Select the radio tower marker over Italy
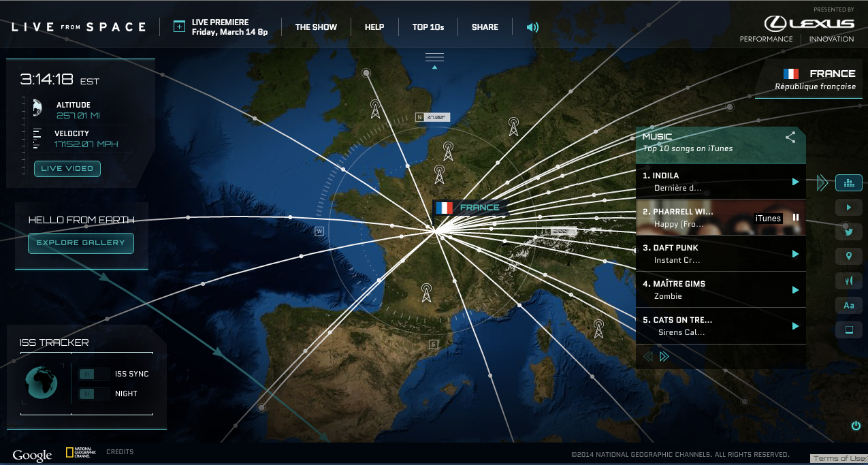 598,329
